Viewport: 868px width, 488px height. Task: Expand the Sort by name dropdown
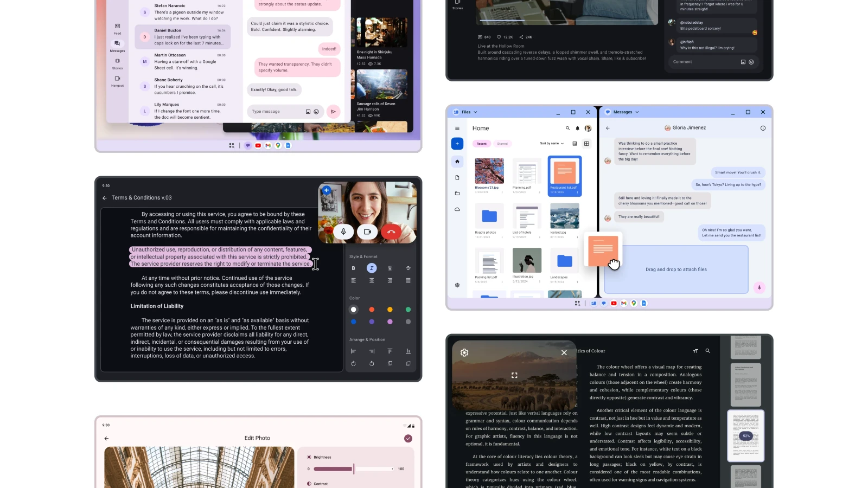(x=552, y=144)
